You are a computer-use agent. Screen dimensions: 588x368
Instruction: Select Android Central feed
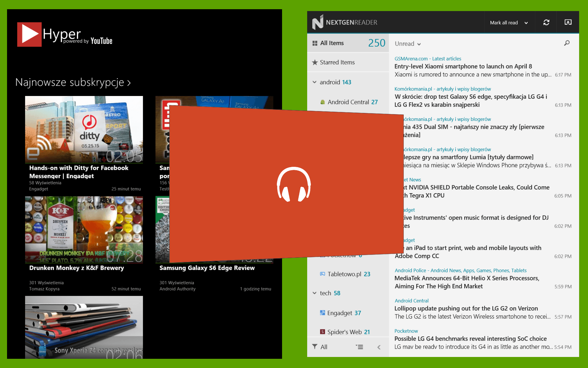click(x=352, y=102)
